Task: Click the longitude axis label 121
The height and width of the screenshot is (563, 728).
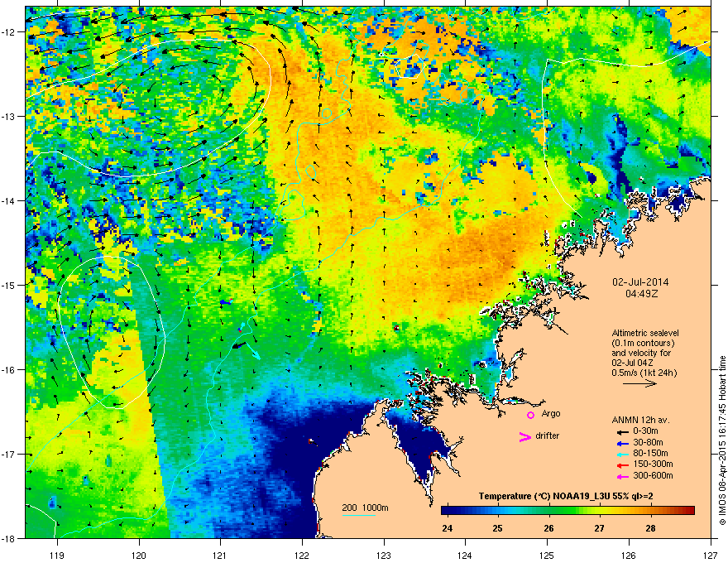Action: 220,555
